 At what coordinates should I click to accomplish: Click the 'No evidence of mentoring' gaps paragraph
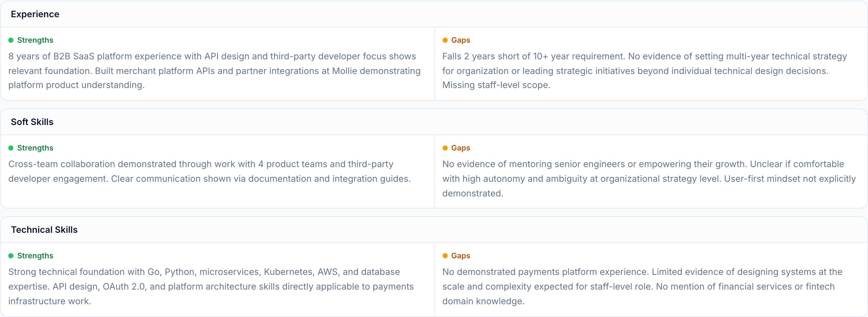[649, 178]
